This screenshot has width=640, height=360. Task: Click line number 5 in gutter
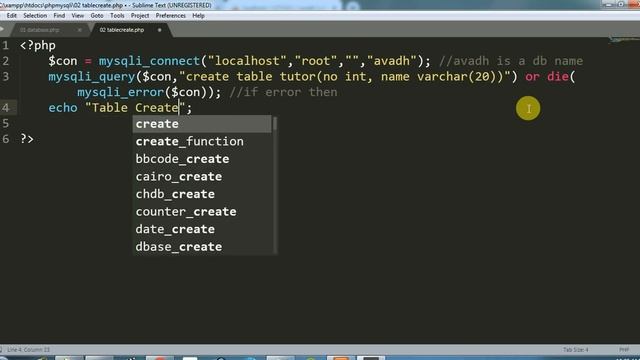pyautogui.click(x=6, y=123)
